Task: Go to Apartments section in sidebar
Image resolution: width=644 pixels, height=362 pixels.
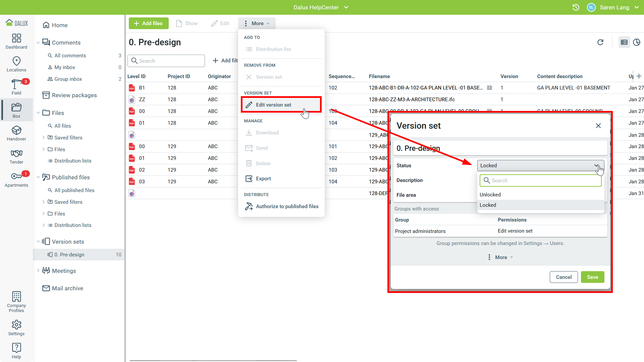Action: pyautogui.click(x=16, y=180)
